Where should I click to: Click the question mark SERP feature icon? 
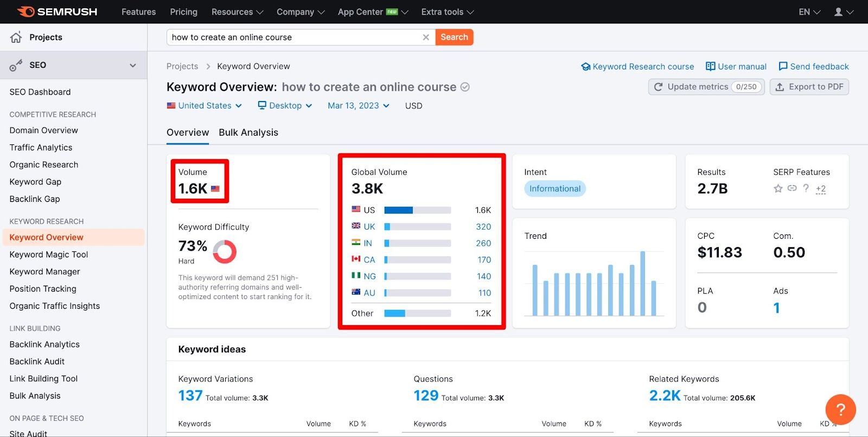tap(806, 188)
